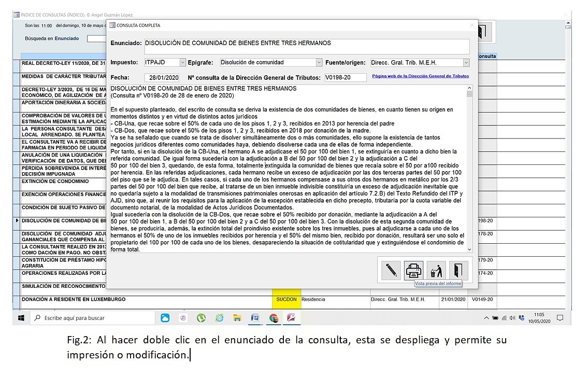The height and width of the screenshot is (376, 588).
Task: Select the row 'DECRETO-LEY 3/2020, DE 16 DE MA'
Action: 63,92
